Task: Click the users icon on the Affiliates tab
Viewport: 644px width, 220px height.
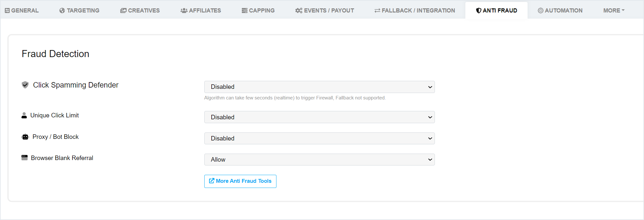Action: point(184,11)
